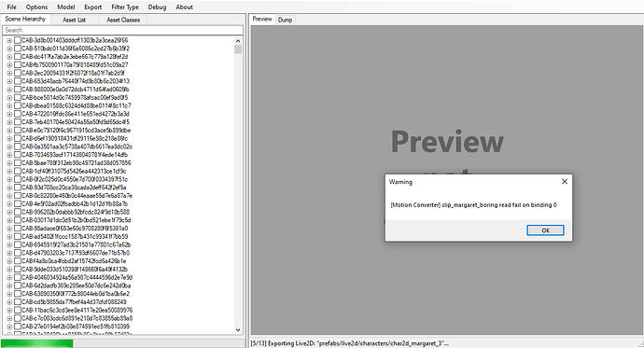Screen dimensions: 644x348
Task: Tick the CAB-7eb401704e node checkbox
Action: 17,122
